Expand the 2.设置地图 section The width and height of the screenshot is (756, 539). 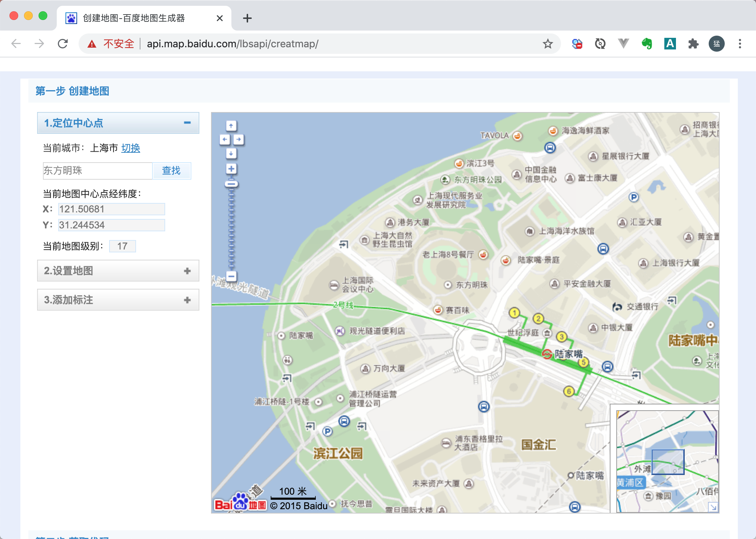tap(187, 271)
